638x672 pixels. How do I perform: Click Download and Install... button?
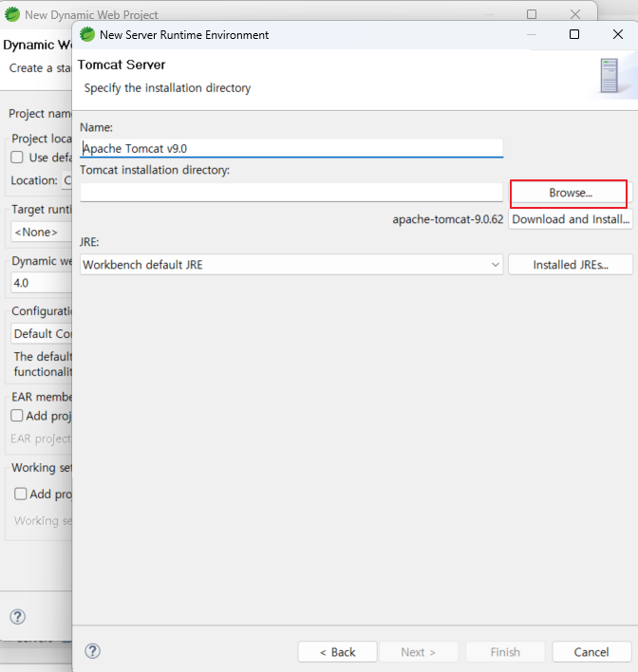(571, 219)
